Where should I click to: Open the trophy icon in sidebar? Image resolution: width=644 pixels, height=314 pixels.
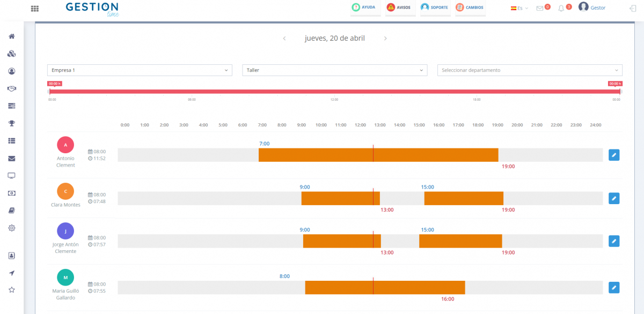pyautogui.click(x=11, y=123)
